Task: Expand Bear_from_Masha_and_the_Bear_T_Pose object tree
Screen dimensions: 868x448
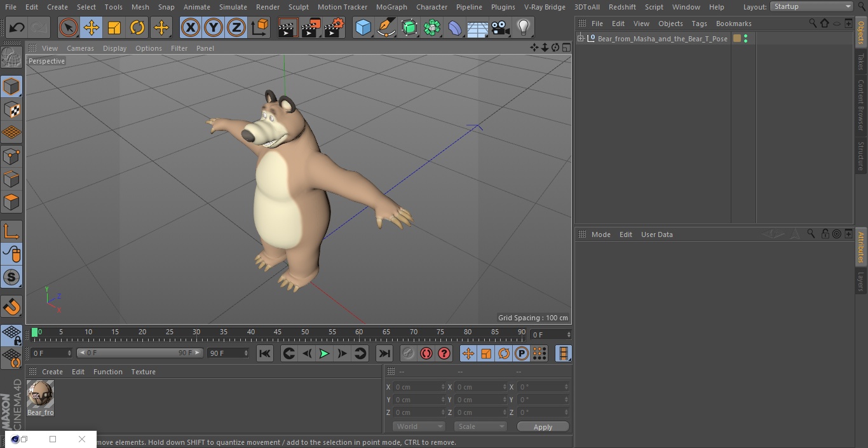Action: click(x=580, y=39)
